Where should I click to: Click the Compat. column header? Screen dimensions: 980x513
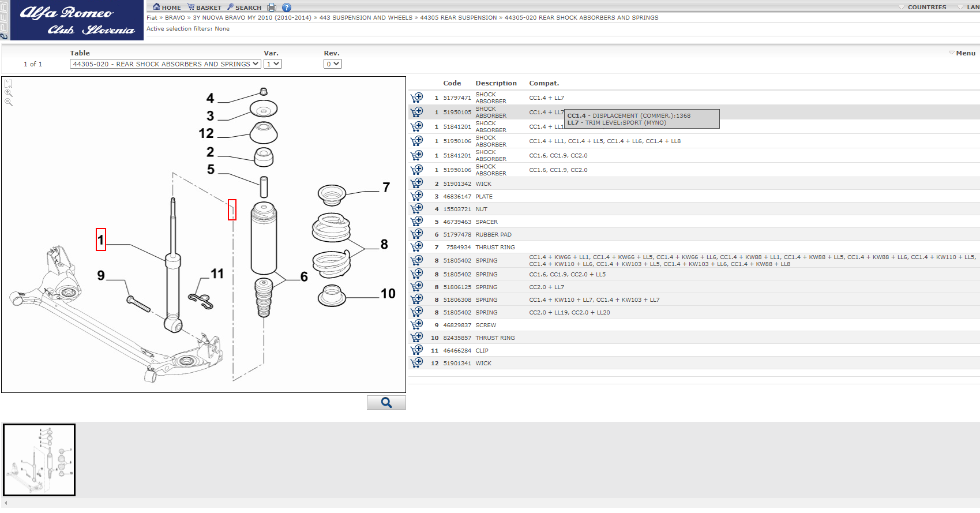pyautogui.click(x=544, y=83)
